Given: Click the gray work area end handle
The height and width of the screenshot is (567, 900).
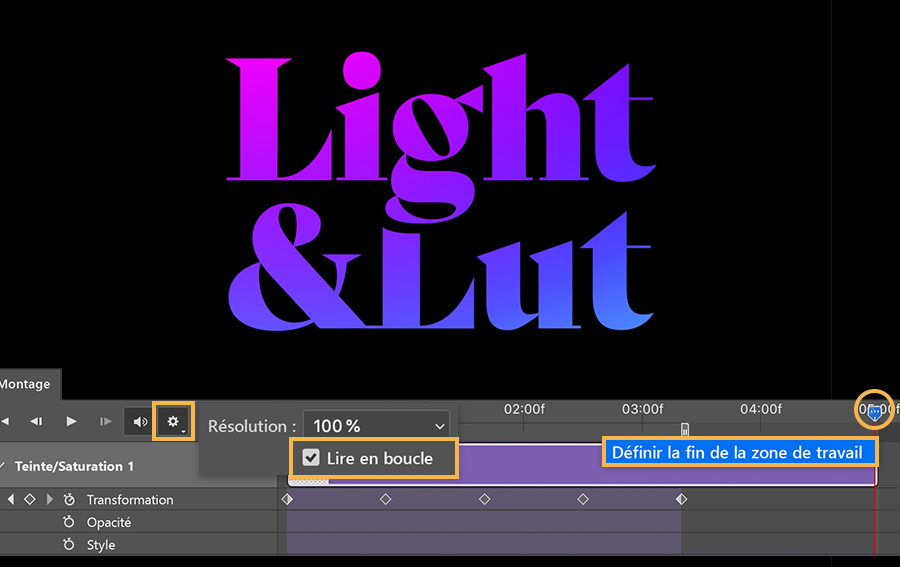Looking at the screenshot, I should click(x=685, y=429).
